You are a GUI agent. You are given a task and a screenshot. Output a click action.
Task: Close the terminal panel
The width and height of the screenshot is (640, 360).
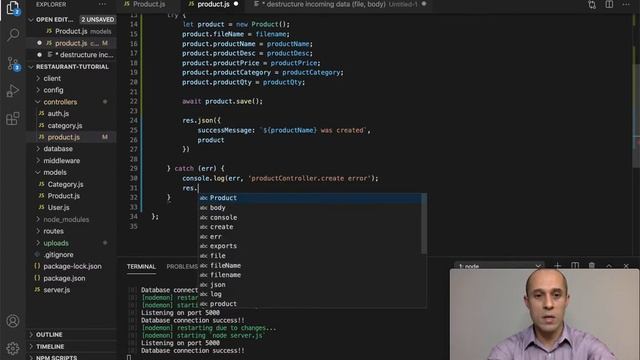(626, 266)
